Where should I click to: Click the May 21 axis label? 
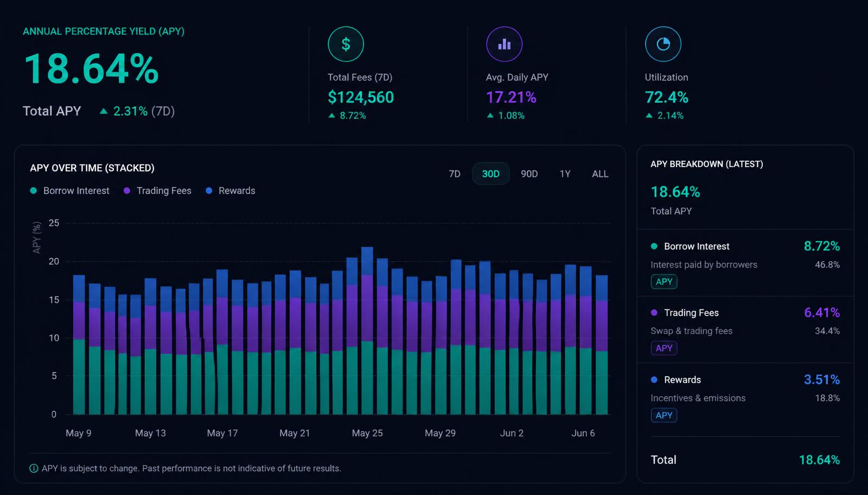295,433
